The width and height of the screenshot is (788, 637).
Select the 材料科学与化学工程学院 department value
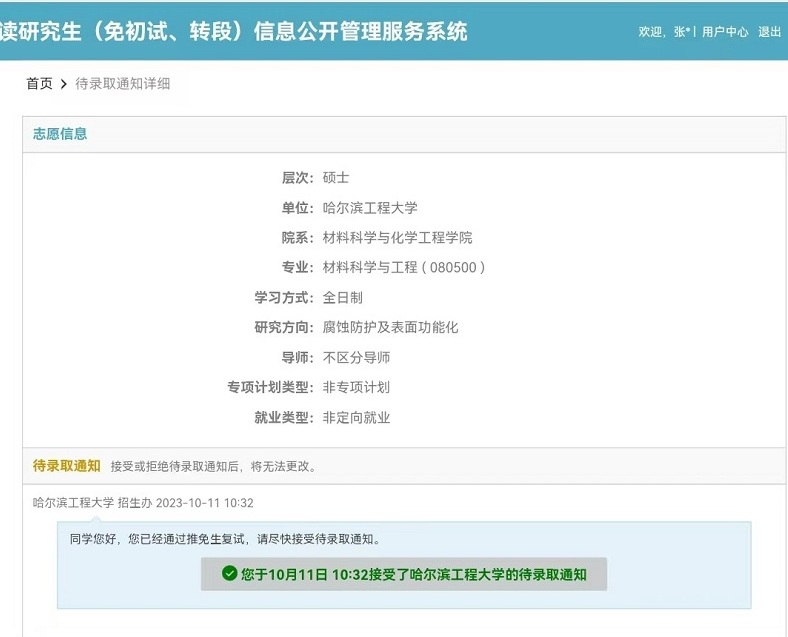(x=397, y=238)
